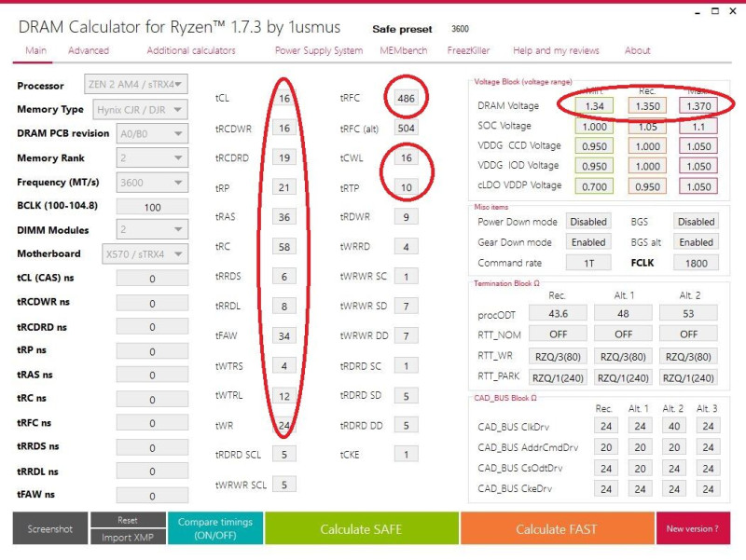The width and height of the screenshot is (746, 560).
Task: Switch to the Main tab
Action: click(36, 50)
